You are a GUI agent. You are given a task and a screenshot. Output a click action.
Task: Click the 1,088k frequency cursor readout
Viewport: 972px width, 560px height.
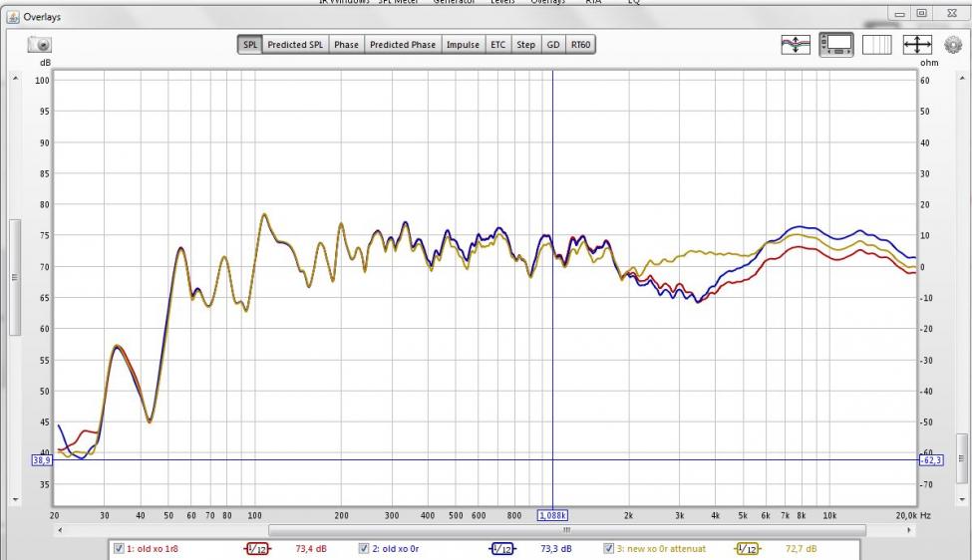click(x=552, y=515)
